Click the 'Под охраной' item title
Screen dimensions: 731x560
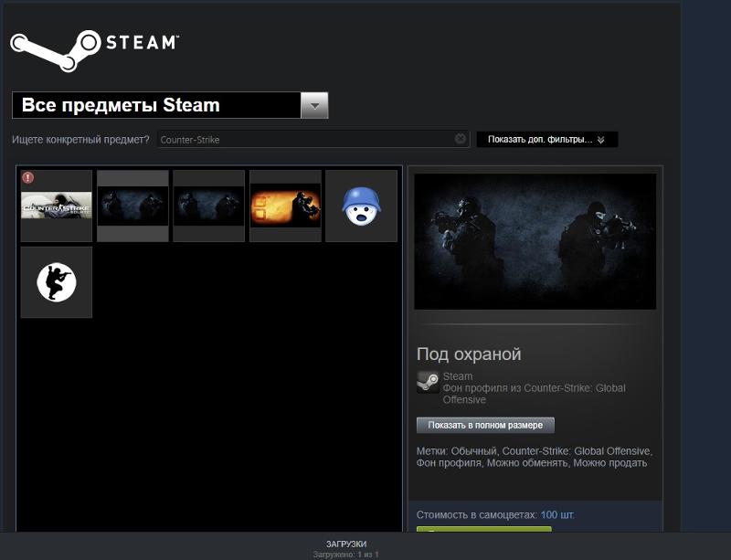coord(469,354)
